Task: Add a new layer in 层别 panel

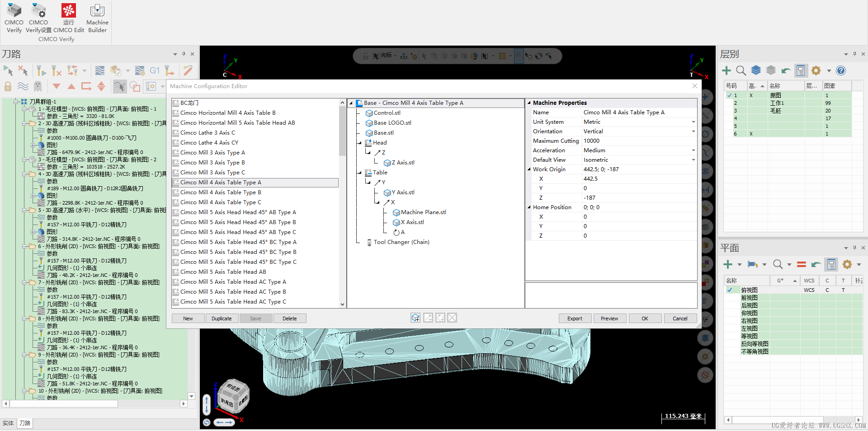Action: click(726, 70)
